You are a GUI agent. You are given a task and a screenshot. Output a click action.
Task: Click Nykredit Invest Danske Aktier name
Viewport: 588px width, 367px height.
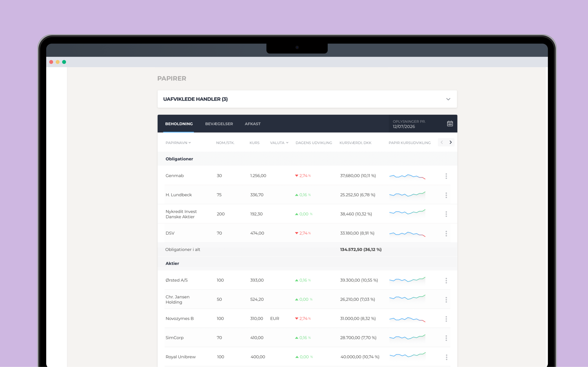181,214
